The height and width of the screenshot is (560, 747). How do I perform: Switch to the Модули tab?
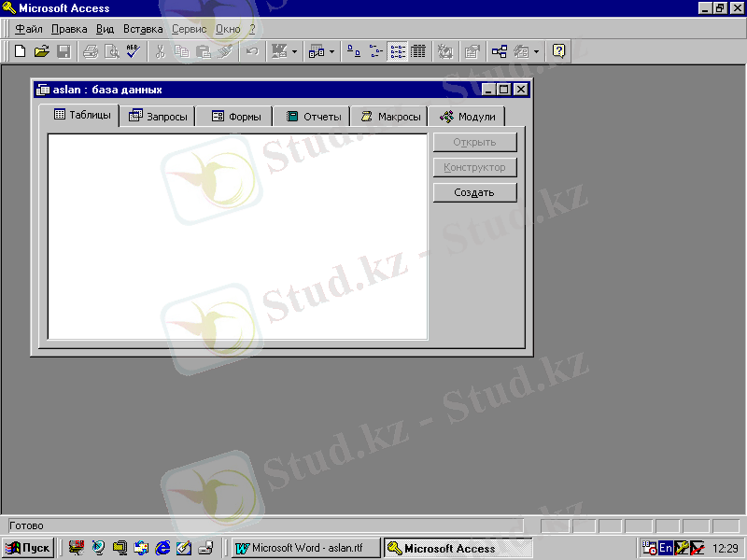[x=468, y=116]
